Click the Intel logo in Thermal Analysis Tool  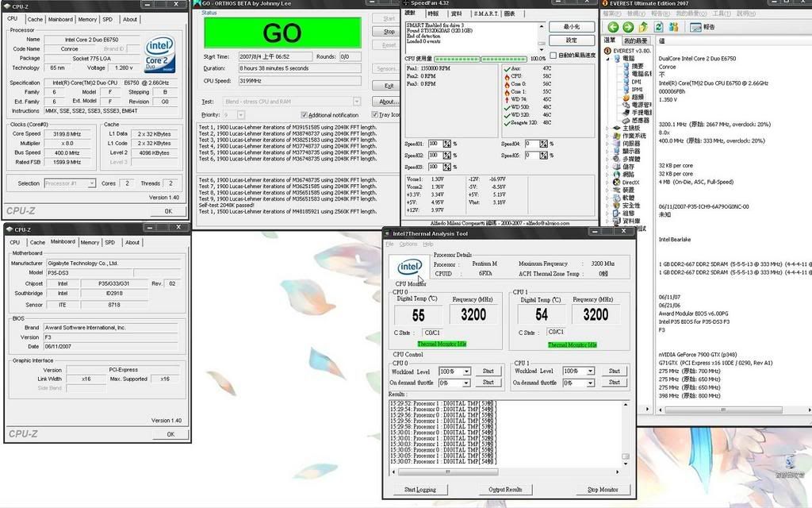tap(409, 266)
